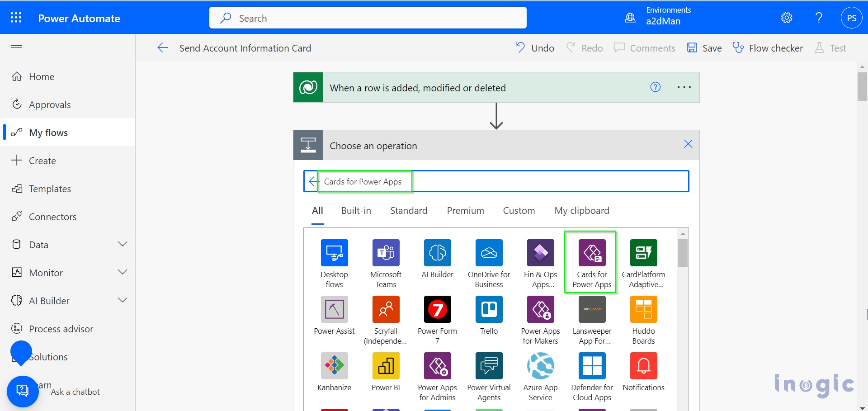Collapse the left navigation hamburger menu
The width and height of the screenshot is (868, 411).
tap(16, 47)
